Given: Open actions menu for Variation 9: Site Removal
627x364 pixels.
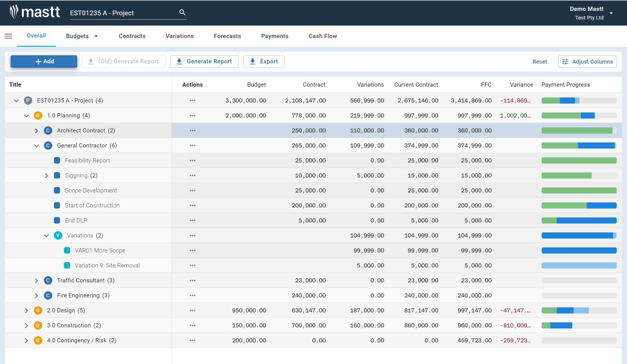Looking at the screenshot, I should point(193,265).
